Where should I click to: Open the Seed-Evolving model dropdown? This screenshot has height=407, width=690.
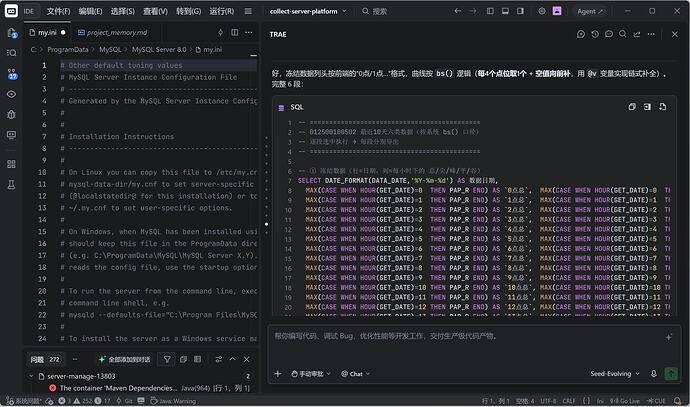(614, 374)
